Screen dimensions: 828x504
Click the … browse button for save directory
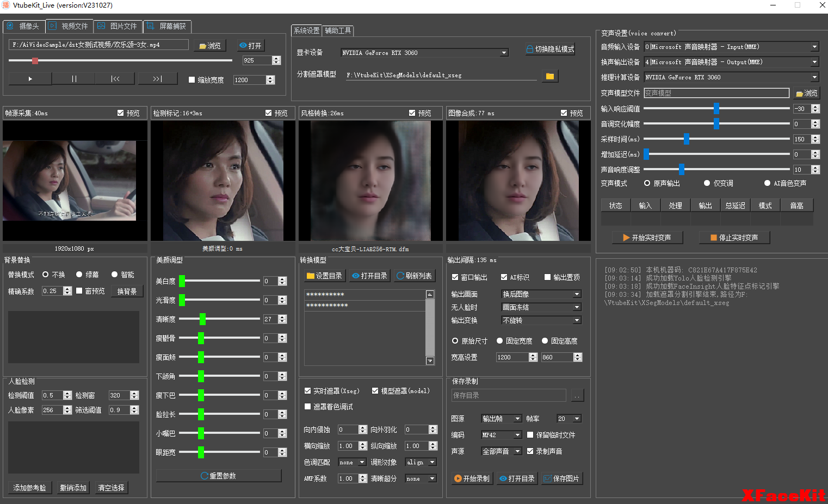tap(577, 396)
